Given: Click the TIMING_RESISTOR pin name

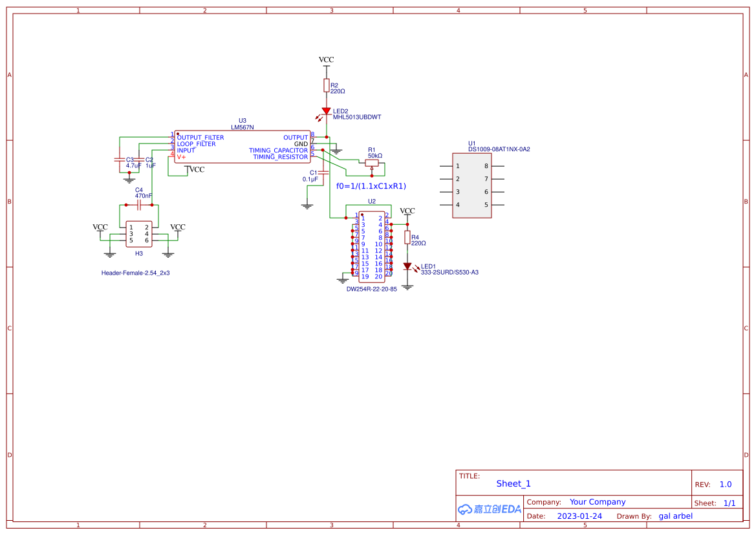Looking at the screenshot, I should tap(281, 157).
